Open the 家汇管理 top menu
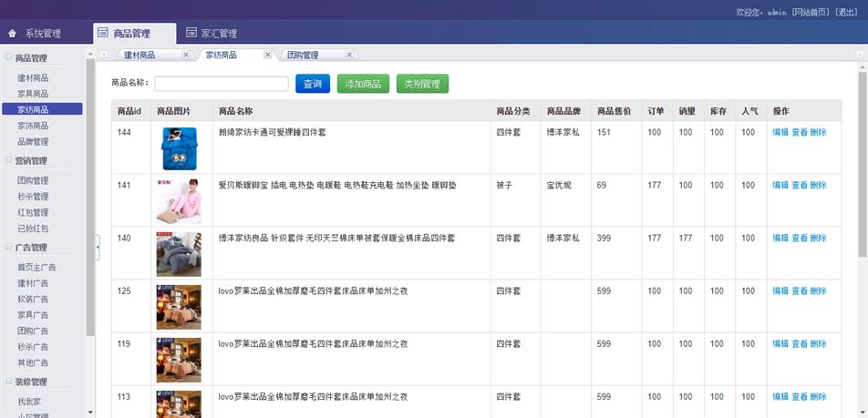This screenshot has width=868, height=418. (x=219, y=34)
